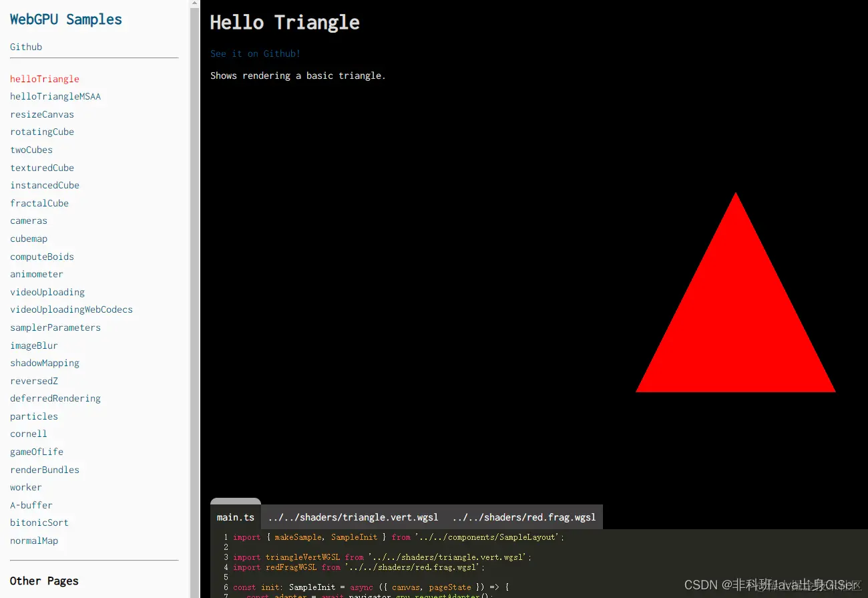Image resolution: width=868 pixels, height=598 pixels.
Task: Open the cubemap sample
Action: (29, 239)
